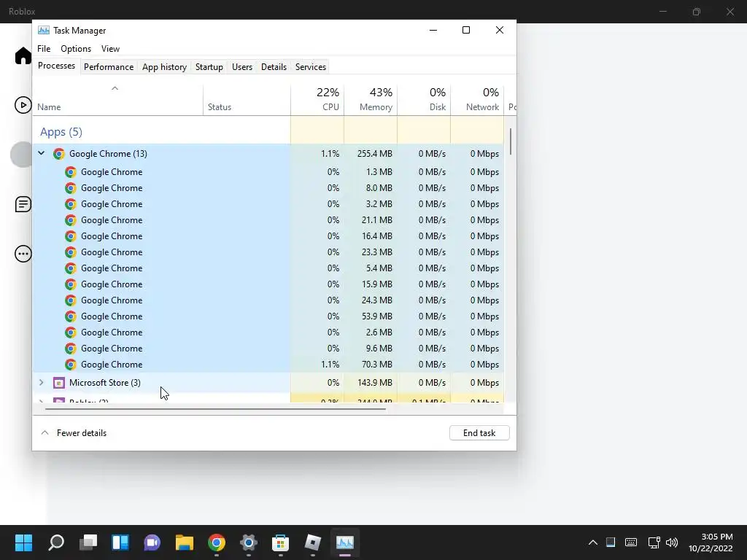This screenshot has height=560, width=747.
Task: Switch to the Startup tab
Action: click(x=209, y=67)
